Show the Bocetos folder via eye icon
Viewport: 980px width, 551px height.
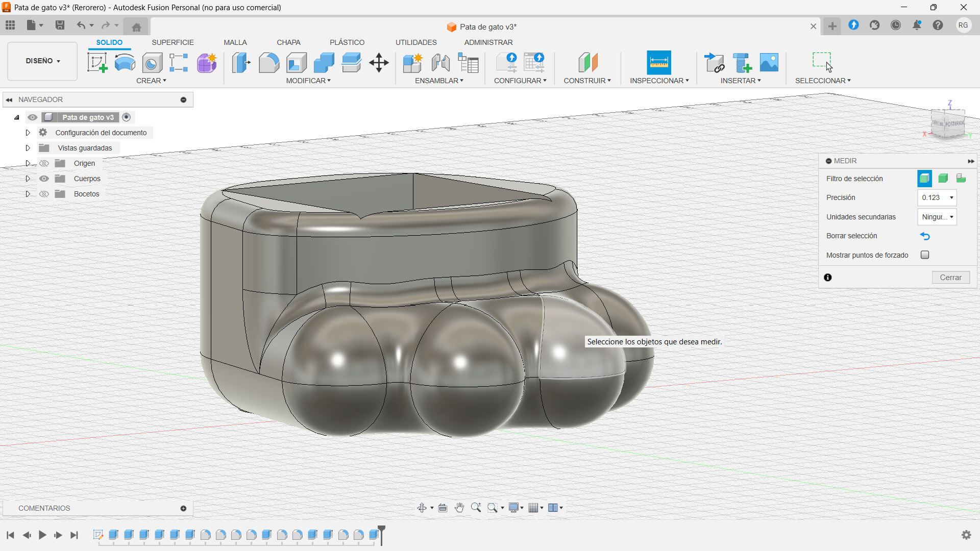pos(44,194)
